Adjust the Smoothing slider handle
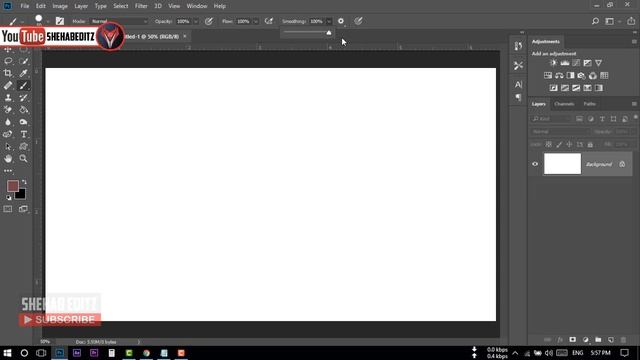 tap(329, 33)
